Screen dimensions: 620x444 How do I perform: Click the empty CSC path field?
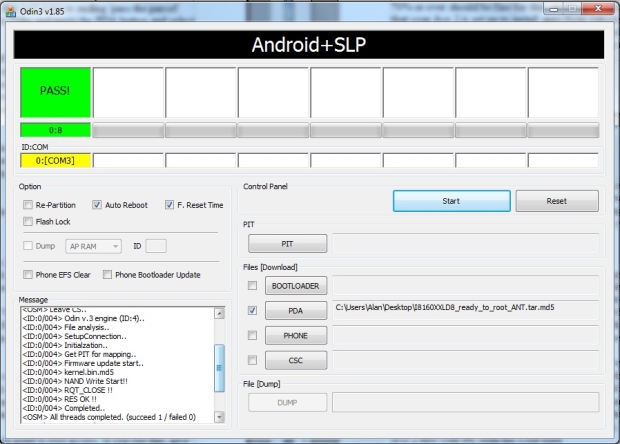[466, 360]
